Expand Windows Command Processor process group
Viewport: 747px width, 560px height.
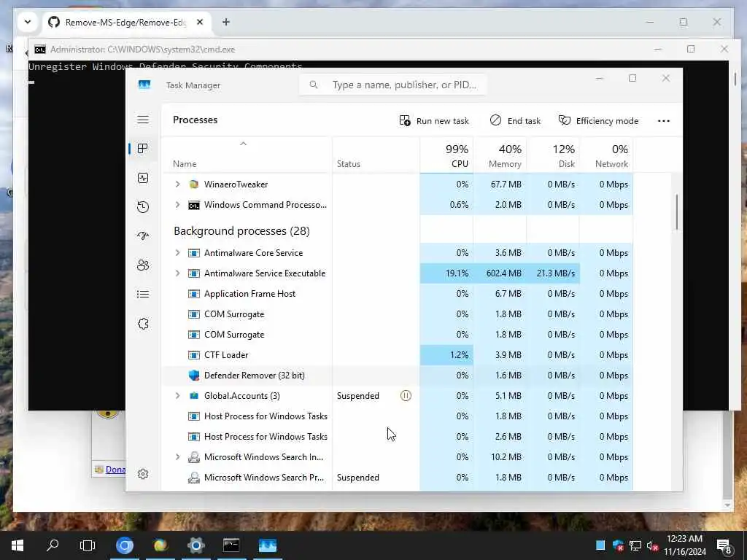tap(178, 204)
